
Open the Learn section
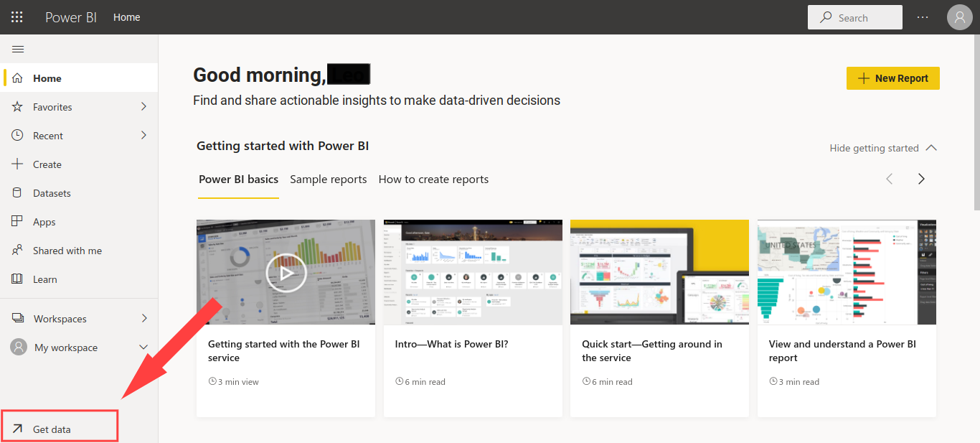(x=44, y=279)
